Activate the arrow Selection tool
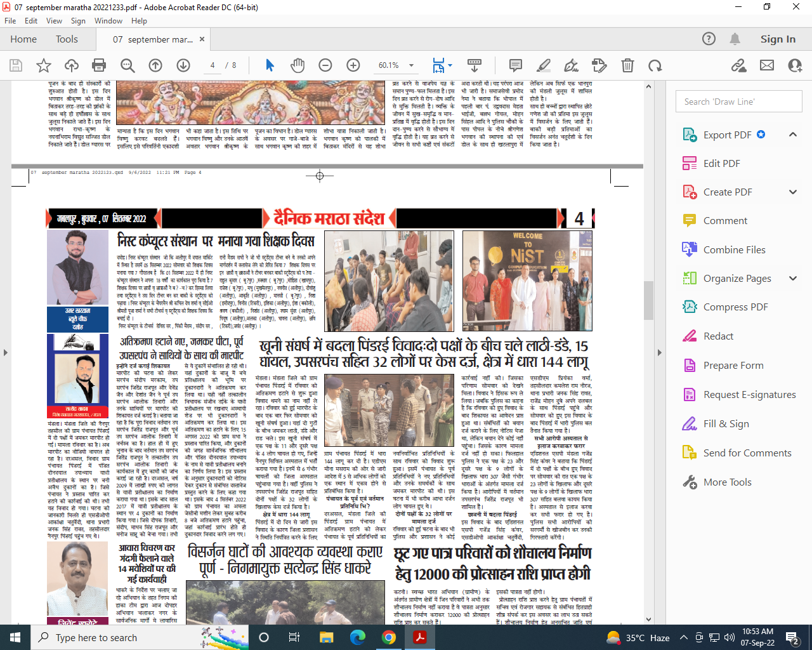The image size is (812, 650). [x=270, y=65]
